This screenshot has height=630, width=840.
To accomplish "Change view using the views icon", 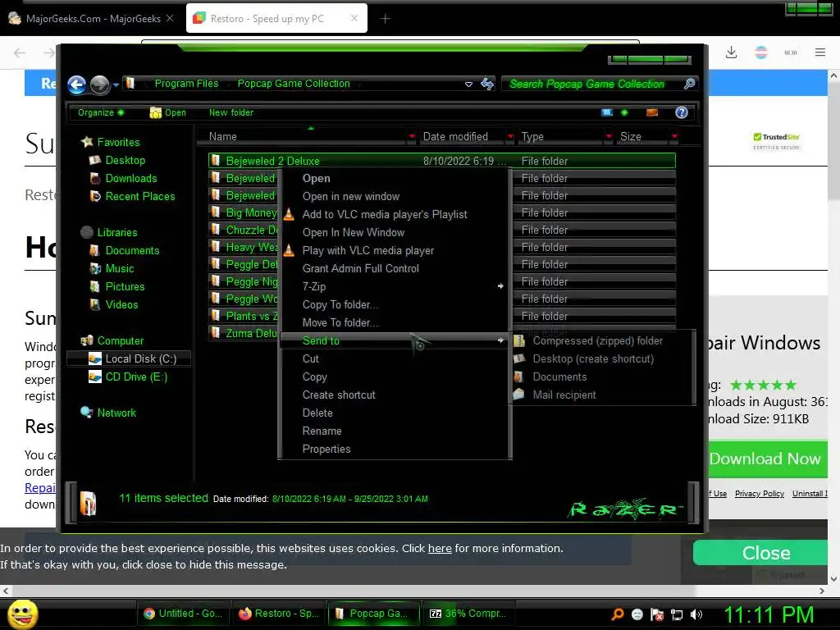I will (607, 112).
